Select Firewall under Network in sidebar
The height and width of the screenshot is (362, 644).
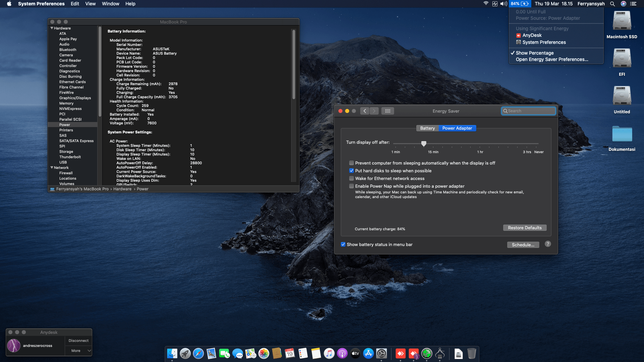(66, 173)
